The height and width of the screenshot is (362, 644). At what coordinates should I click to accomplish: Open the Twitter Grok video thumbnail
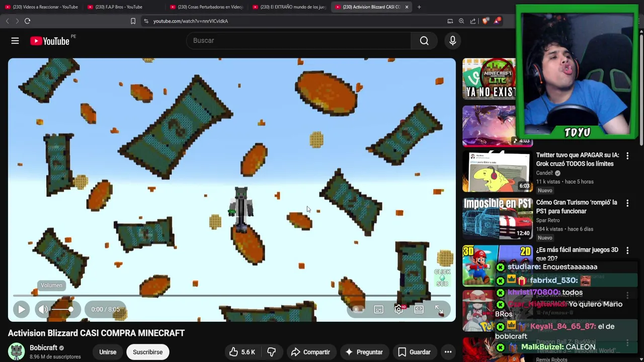pyautogui.click(x=497, y=172)
